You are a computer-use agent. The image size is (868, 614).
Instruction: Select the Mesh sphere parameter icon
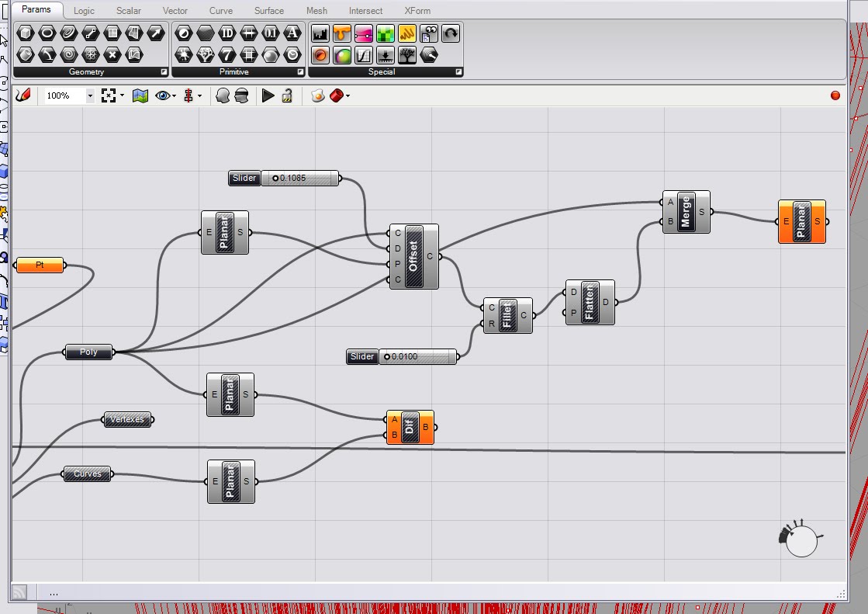[90, 55]
